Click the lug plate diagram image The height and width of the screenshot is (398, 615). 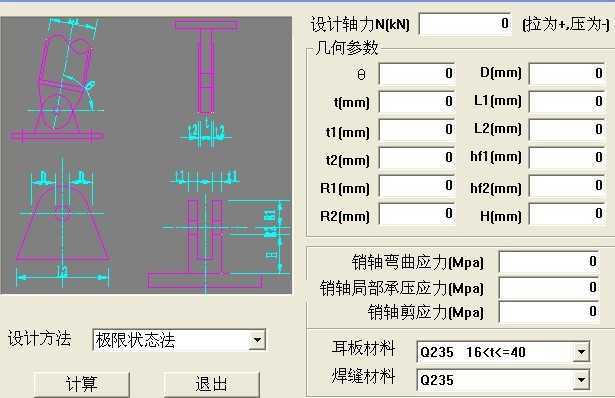click(146, 155)
